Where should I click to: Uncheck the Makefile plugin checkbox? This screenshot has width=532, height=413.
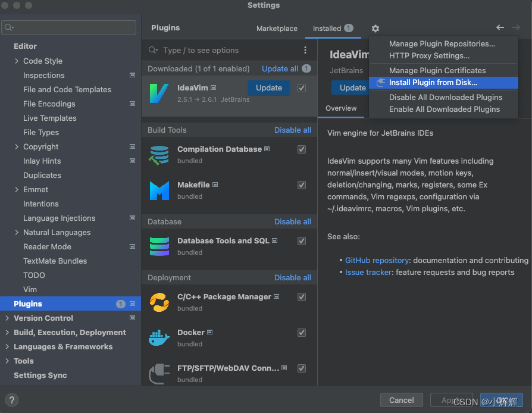click(302, 185)
